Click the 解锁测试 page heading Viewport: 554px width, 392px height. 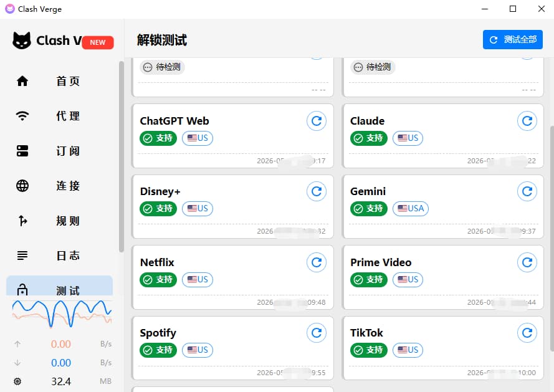point(162,40)
